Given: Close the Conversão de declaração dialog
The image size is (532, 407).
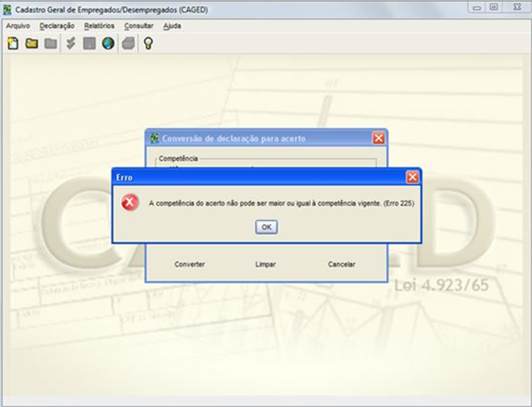Looking at the screenshot, I should click(379, 138).
